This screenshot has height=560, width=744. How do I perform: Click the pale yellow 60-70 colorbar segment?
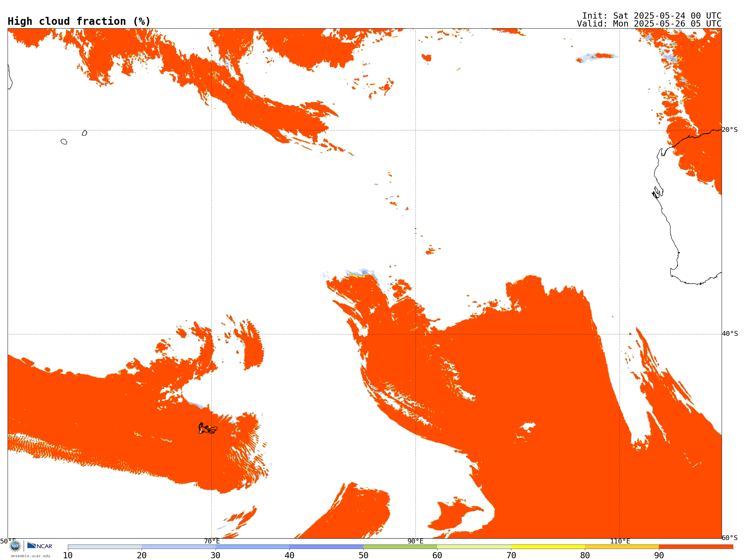pos(474,547)
